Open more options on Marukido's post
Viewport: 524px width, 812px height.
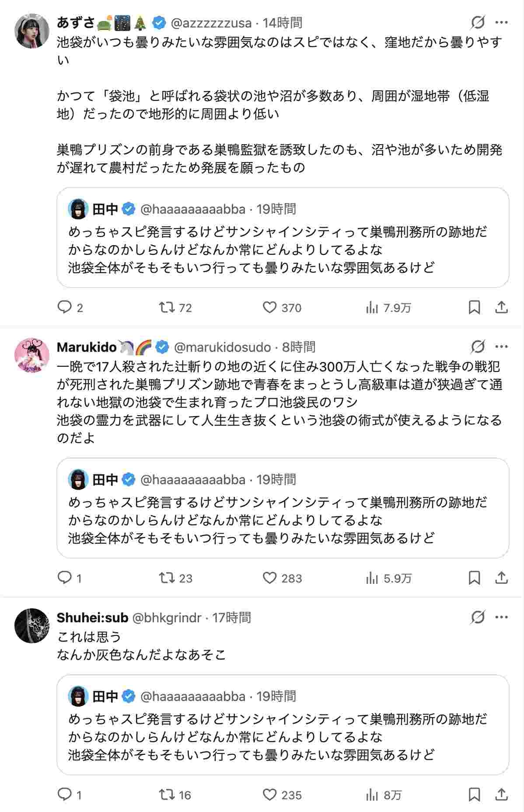coord(501,347)
